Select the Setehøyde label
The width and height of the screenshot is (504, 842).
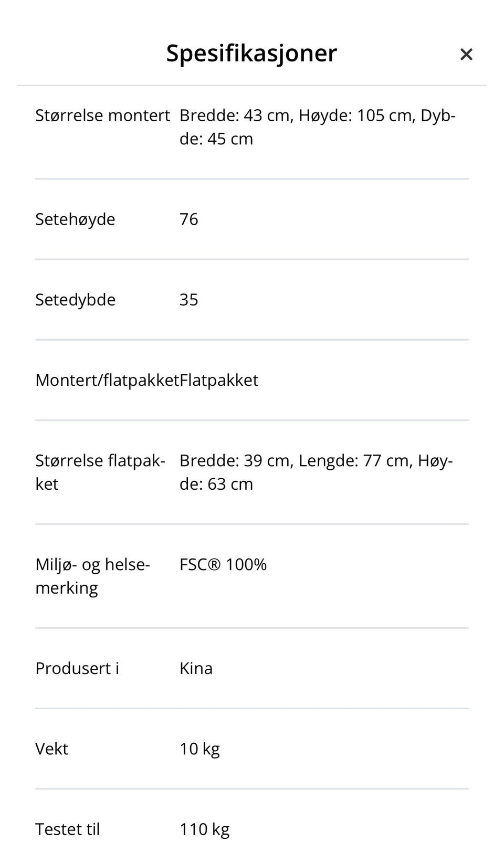(x=75, y=219)
